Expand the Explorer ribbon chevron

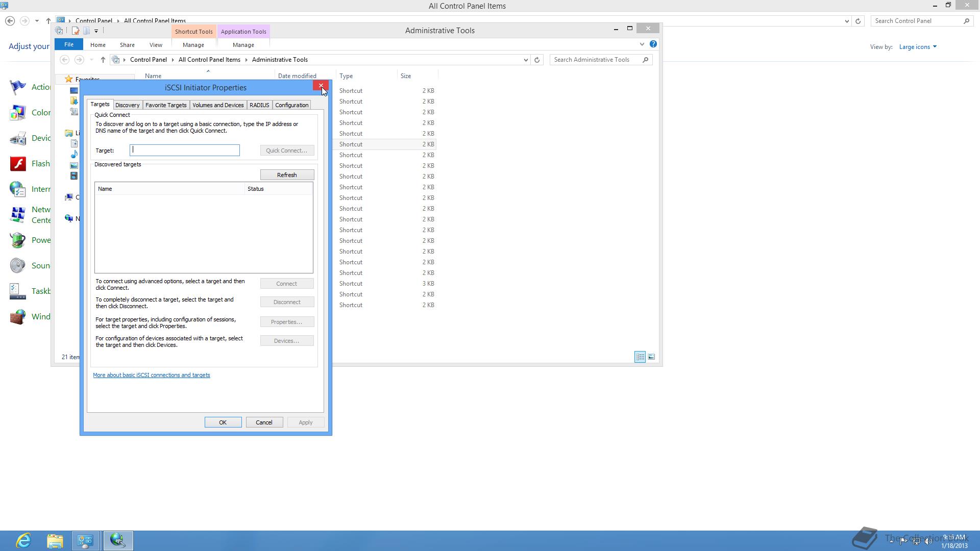tap(642, 44)
